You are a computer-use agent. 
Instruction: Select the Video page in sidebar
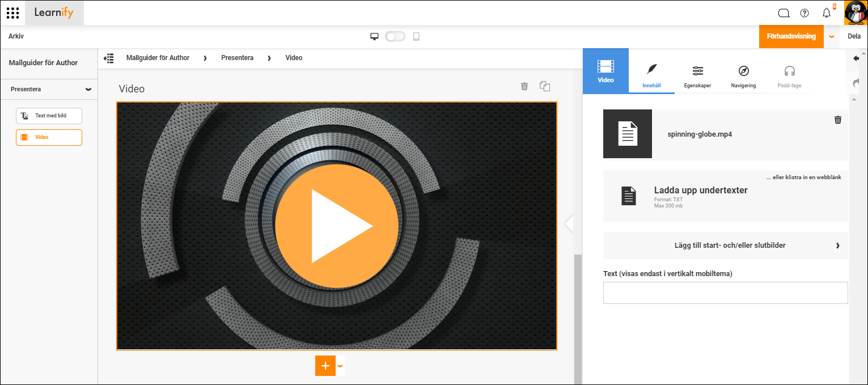pyautogui.click(x=49, y=137)
